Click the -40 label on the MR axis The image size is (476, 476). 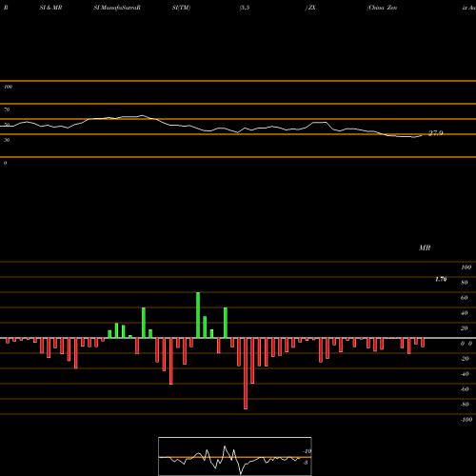point(465,374)
